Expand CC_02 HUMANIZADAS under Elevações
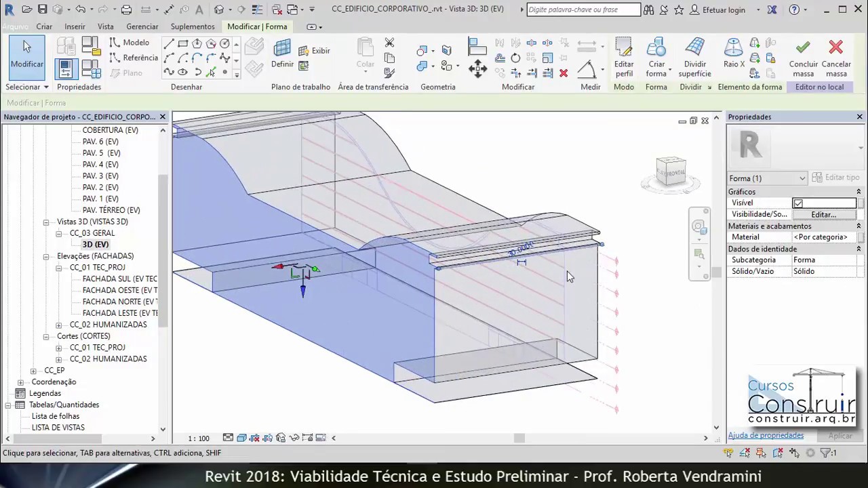This screenshot has height=488, width=868. click(59, 325)
